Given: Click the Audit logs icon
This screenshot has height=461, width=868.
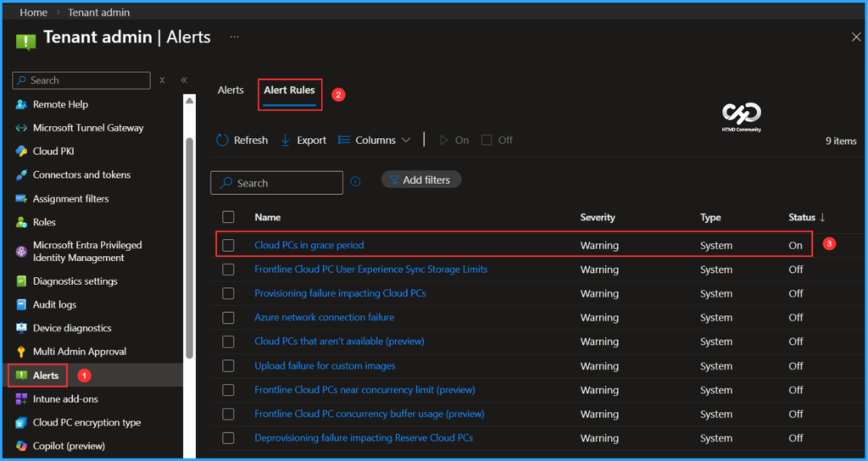Looking at the screenshot, I should [21, 304].
